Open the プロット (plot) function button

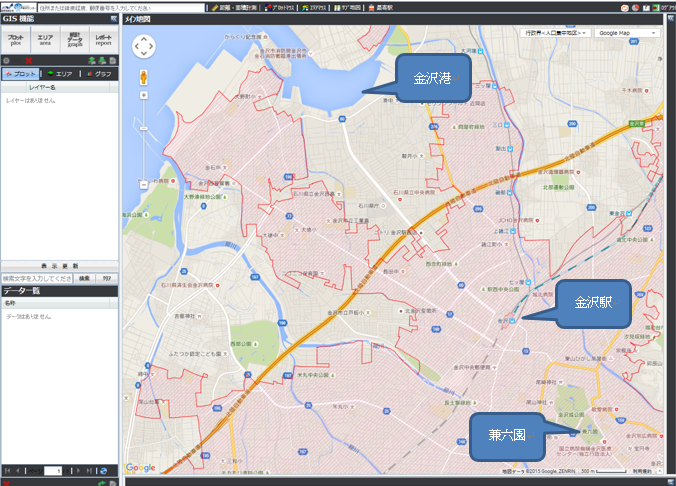point(16,40)
